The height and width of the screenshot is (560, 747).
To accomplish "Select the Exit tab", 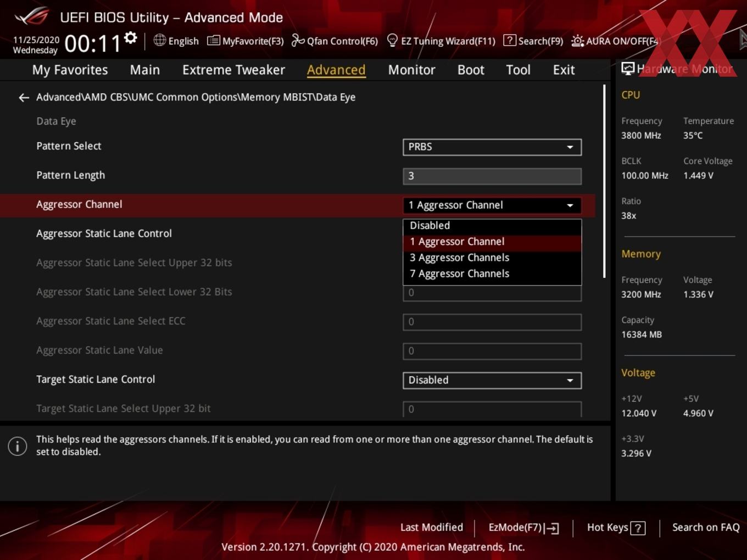I will point(564,70).
